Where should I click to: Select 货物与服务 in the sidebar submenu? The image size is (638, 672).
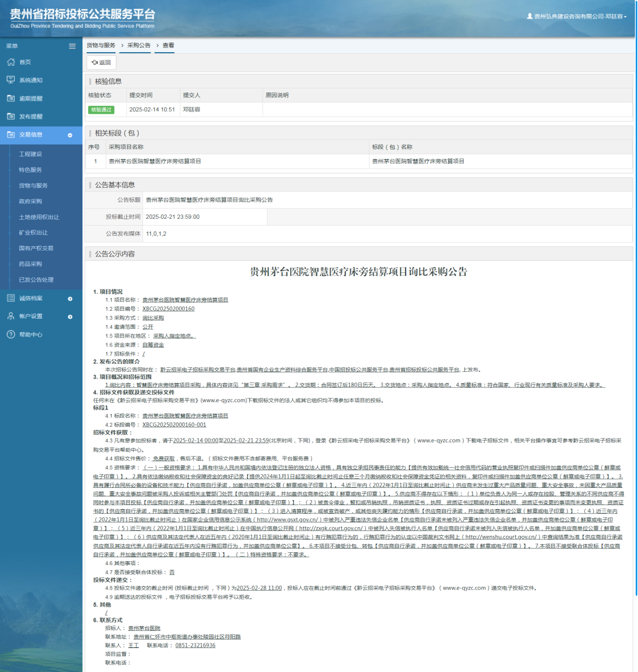click(x=33, y=186)
